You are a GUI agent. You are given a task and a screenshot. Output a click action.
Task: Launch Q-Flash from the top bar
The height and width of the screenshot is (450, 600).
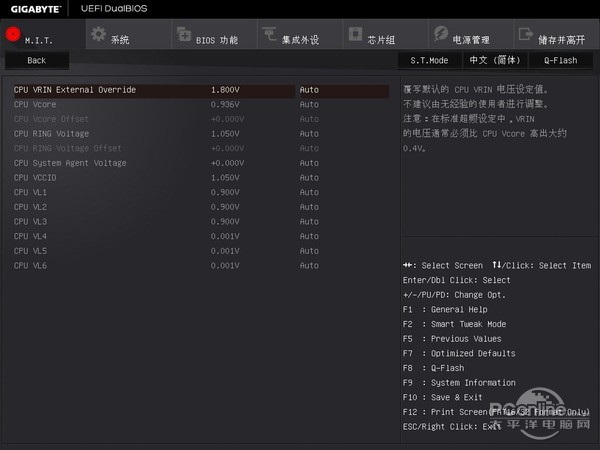561,60
